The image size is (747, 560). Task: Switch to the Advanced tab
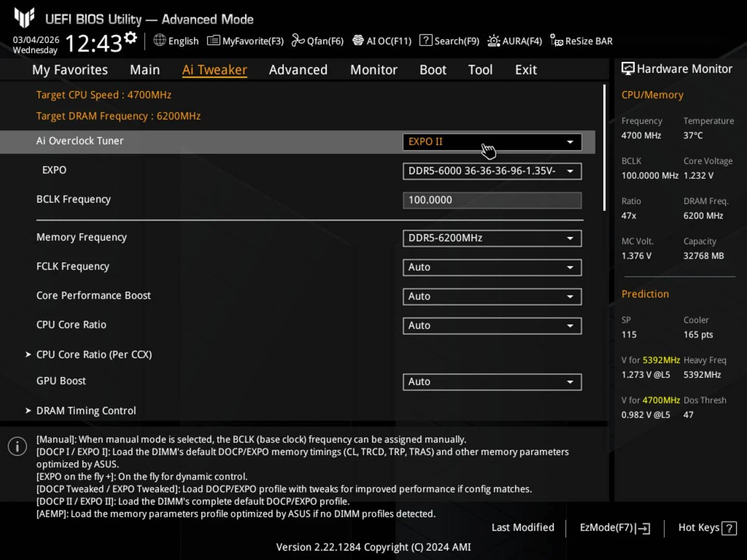click(298, 70)
